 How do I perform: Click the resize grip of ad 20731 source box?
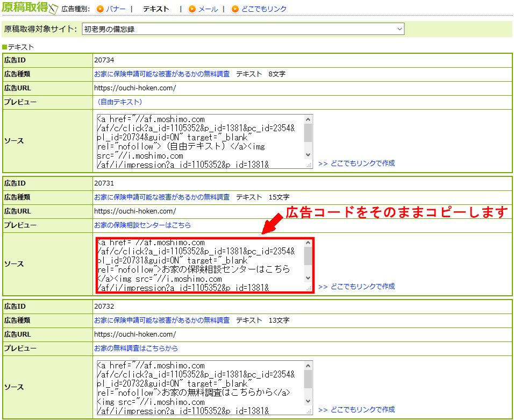[x=309, y=289]
